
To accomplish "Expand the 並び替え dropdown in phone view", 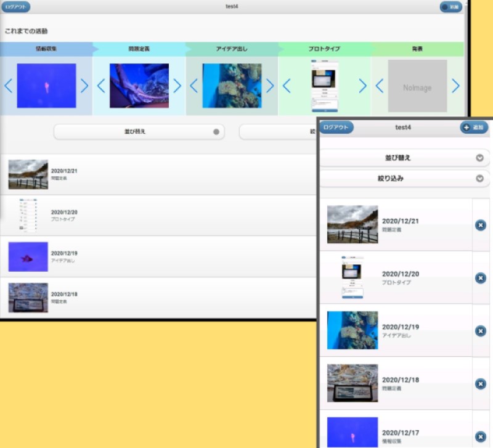I will coord(404,158).
